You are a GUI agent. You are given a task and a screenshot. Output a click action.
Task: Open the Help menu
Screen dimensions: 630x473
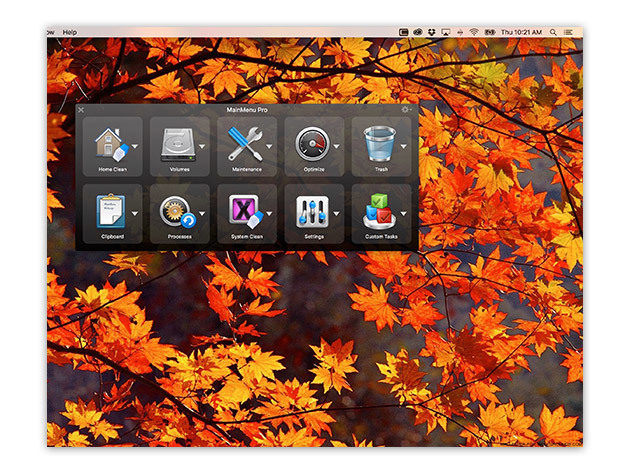(x=70, y=32)
